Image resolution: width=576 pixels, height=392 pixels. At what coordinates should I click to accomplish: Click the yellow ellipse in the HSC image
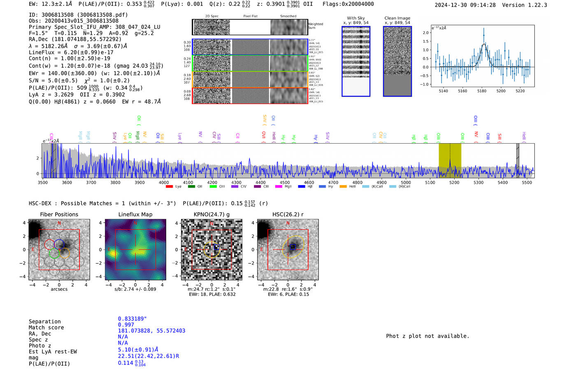[x=293, y=247]
